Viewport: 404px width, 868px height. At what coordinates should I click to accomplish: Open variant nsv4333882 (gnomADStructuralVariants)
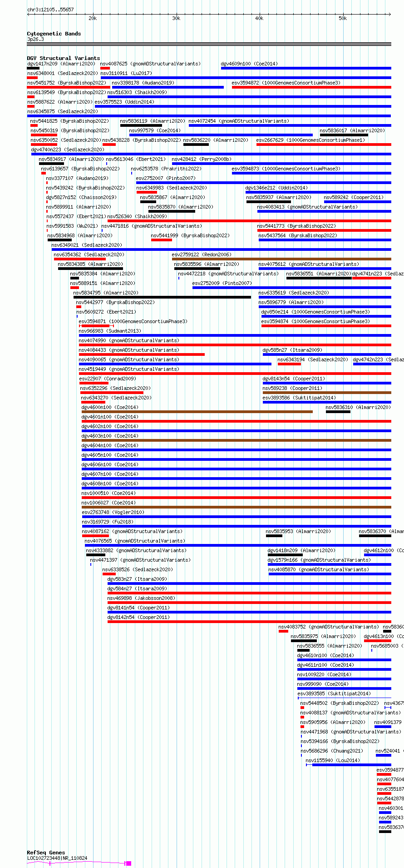pos(136,550)
